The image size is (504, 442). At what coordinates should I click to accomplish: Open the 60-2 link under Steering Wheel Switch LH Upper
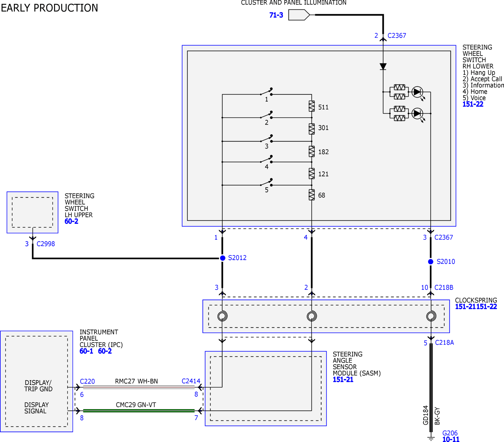(x=71, y=221)
